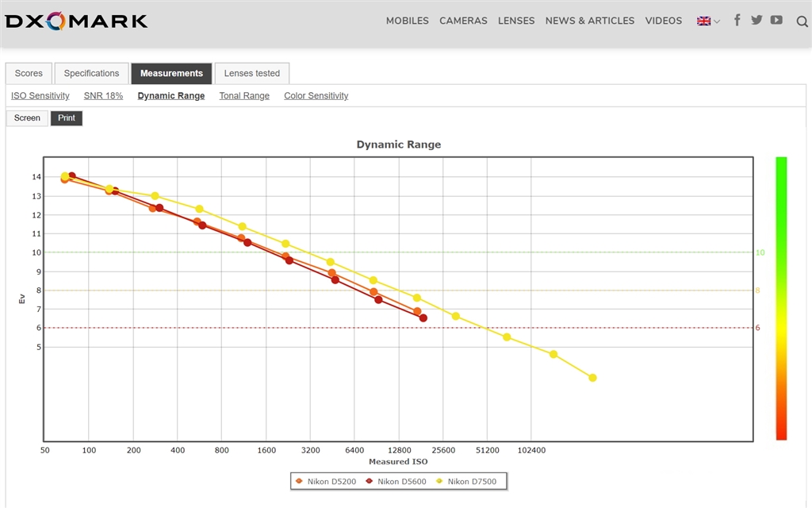
Task: Open the ISO Sensitivity link
Action: tap(40, 96)
